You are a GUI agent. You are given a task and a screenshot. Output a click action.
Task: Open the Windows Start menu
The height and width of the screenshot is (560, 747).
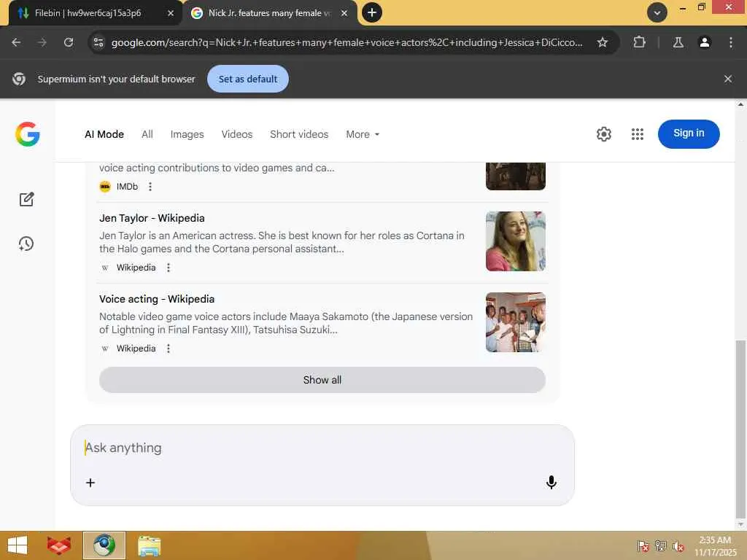tap(18, 545)
